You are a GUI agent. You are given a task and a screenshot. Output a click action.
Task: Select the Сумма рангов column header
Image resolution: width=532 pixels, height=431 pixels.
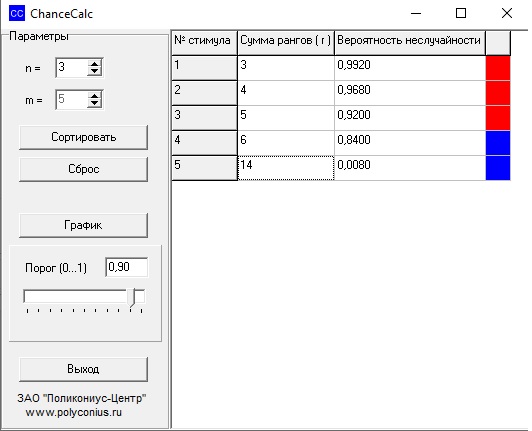point(286,42)
